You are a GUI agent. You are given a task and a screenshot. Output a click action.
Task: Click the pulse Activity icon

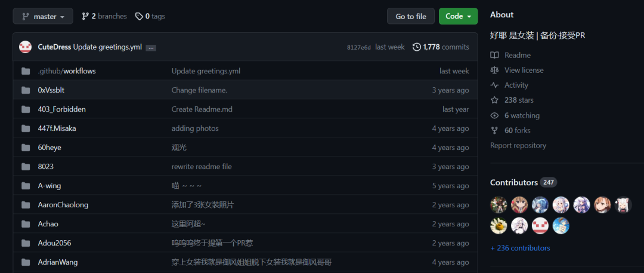point(494,85)
